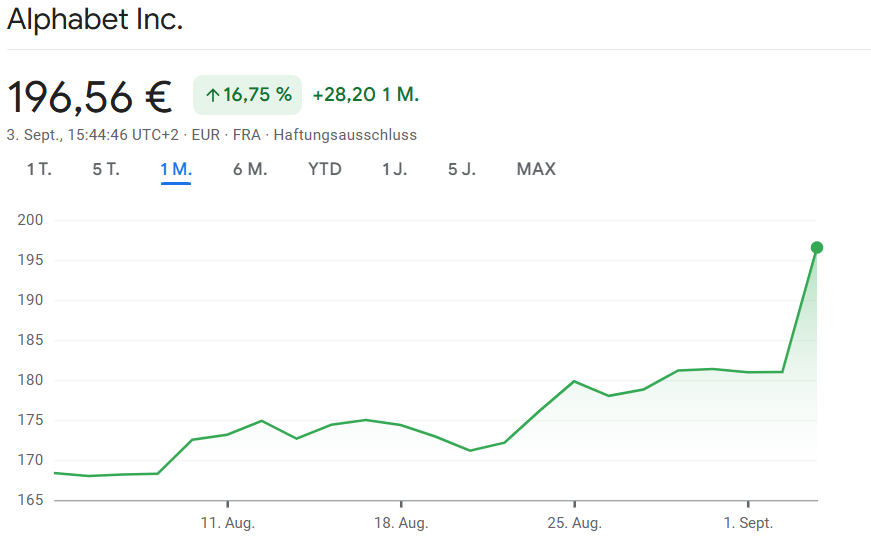
Task: Click the Alphabet Inc. title
Action: [95, 20]
